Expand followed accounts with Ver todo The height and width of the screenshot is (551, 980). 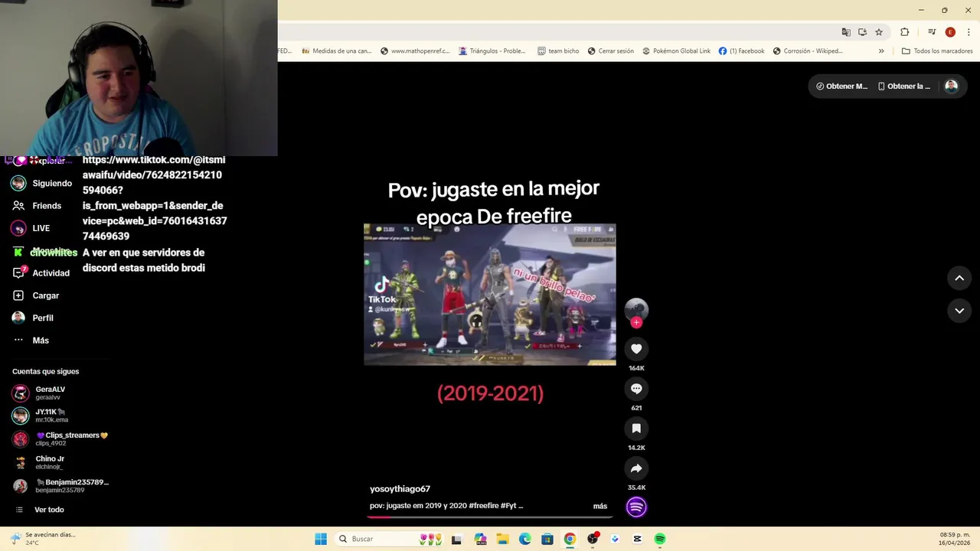[x=40, y=510]
